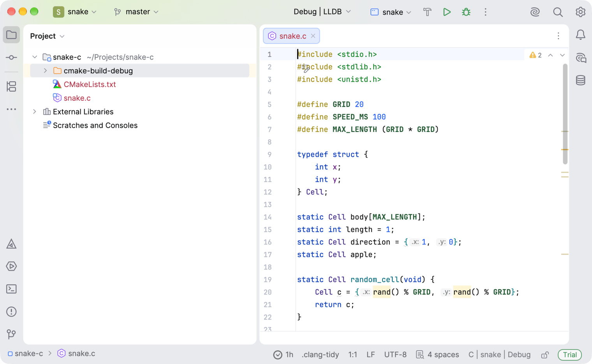Open Scratches and Consoles
The width and height of the screenshot is (592, 364).
pyautogui.click(x=95, y=125)
